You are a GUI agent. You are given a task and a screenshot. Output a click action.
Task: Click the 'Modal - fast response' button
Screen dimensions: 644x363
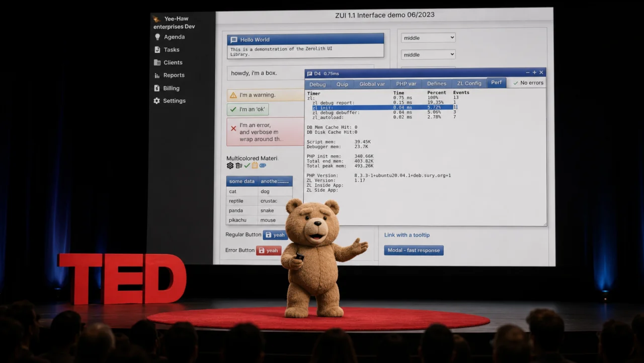(x=414, y=250)
